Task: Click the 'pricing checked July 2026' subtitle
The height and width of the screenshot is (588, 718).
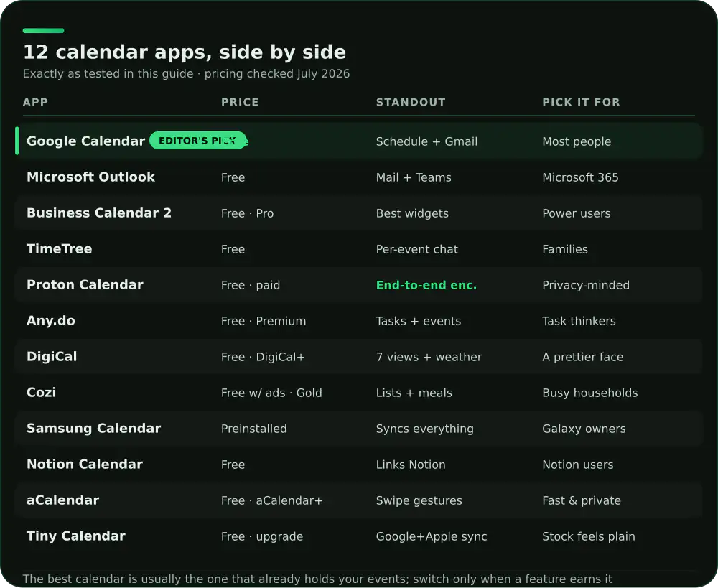Action: click(277, 74)
